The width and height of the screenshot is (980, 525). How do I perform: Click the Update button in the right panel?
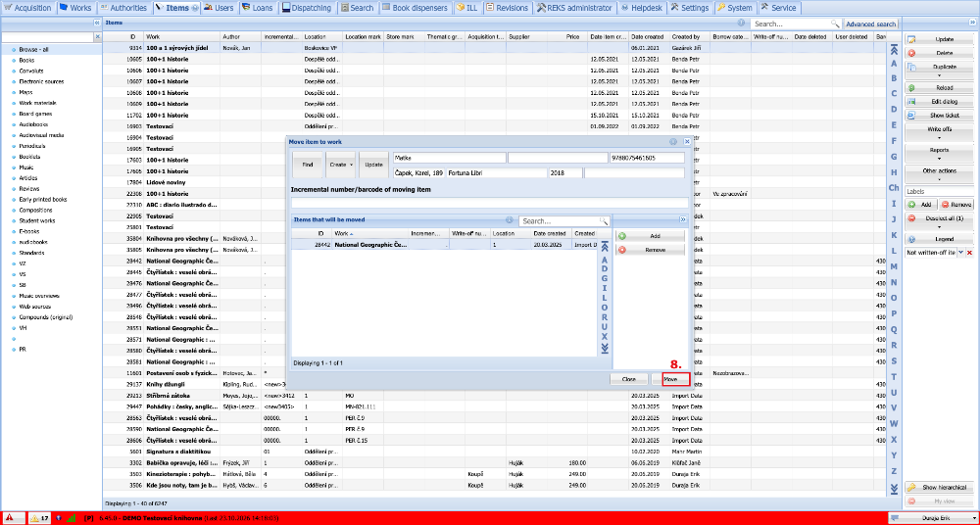(940, 39)
